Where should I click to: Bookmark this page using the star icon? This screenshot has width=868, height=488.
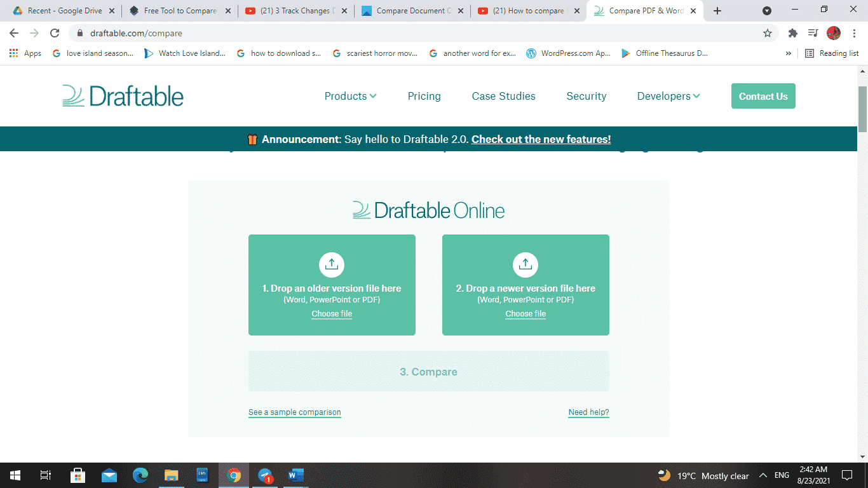767,32
